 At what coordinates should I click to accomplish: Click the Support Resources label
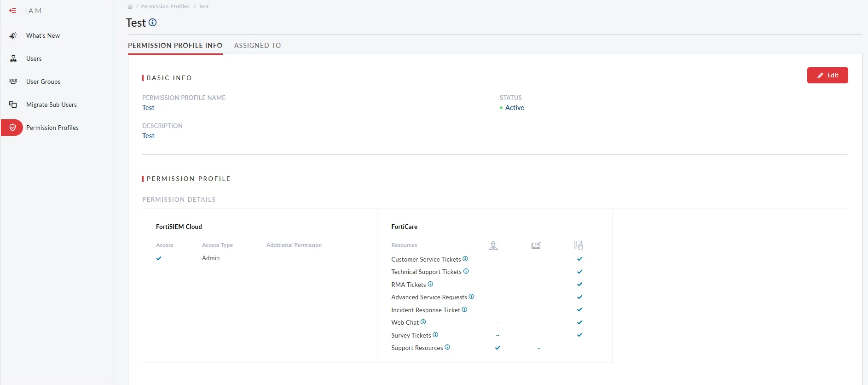417,348
